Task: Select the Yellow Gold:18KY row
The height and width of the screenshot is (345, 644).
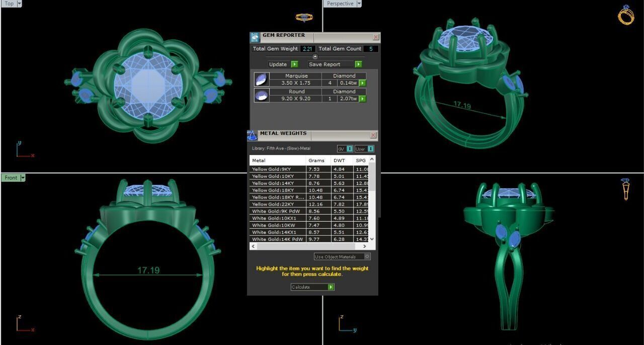Action: 309,190
